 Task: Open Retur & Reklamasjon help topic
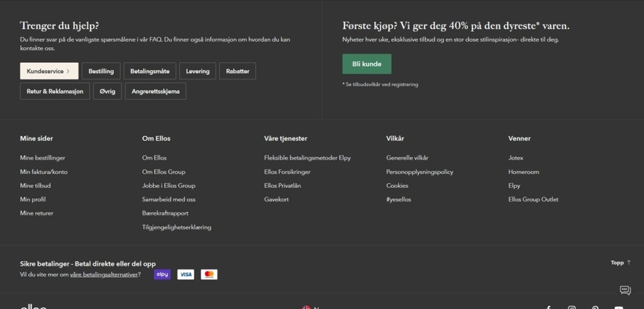click(55, 91)
